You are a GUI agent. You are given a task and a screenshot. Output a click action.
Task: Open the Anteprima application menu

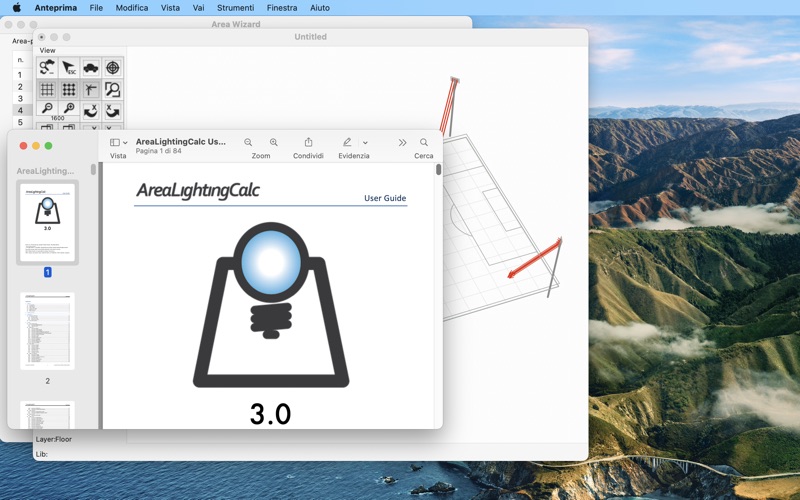click(56, 8)
